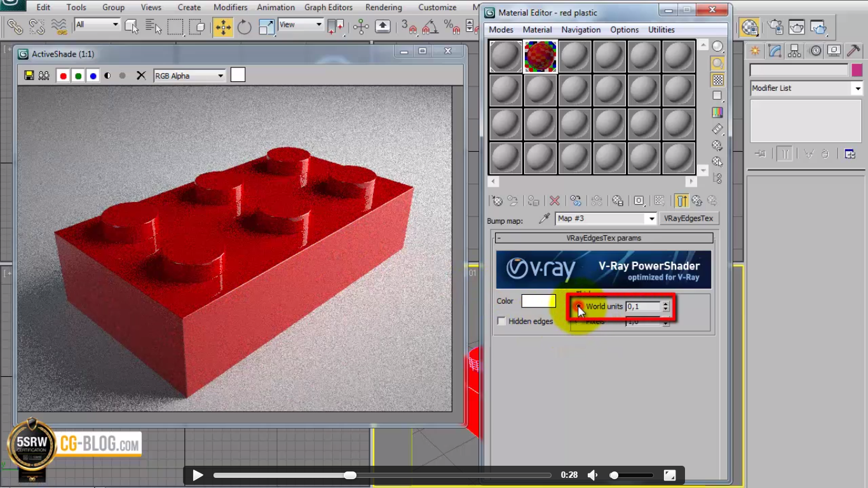The width and height of the screenshot is (868, 488).
Task: Open the Render Setup dialog
Action: tap(775, 27)
